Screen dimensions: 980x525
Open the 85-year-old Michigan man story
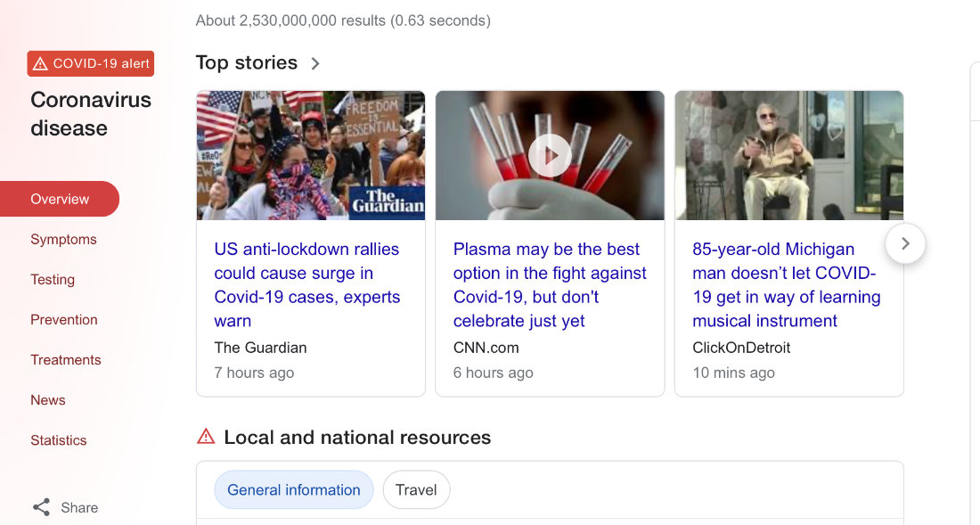(787, 285)
